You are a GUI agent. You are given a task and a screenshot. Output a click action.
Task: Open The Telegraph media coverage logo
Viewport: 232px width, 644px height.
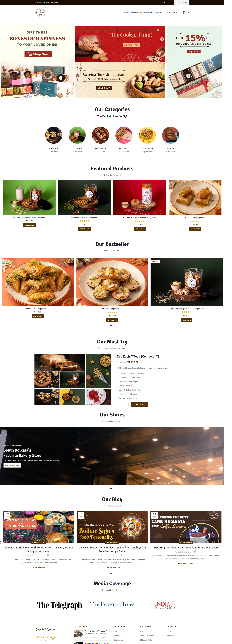point(60,605)
